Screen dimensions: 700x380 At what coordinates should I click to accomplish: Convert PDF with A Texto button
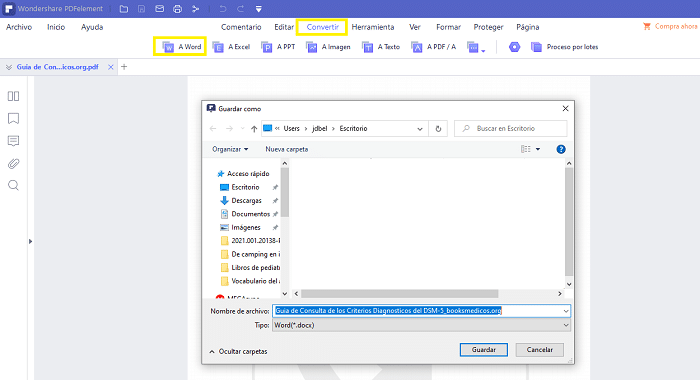click(380, 47)
